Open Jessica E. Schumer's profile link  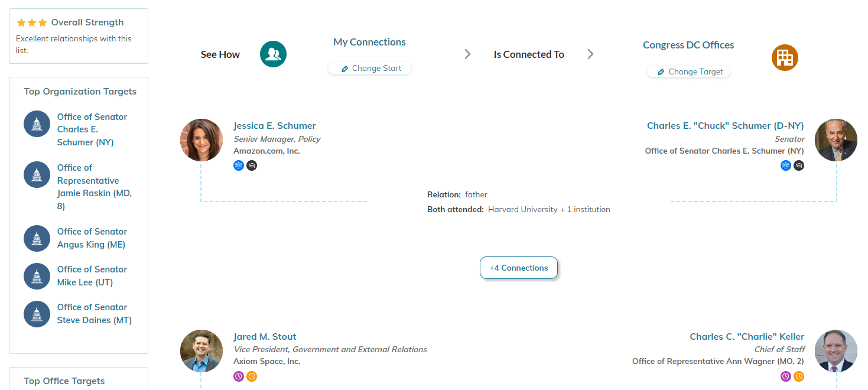point(275,126)
